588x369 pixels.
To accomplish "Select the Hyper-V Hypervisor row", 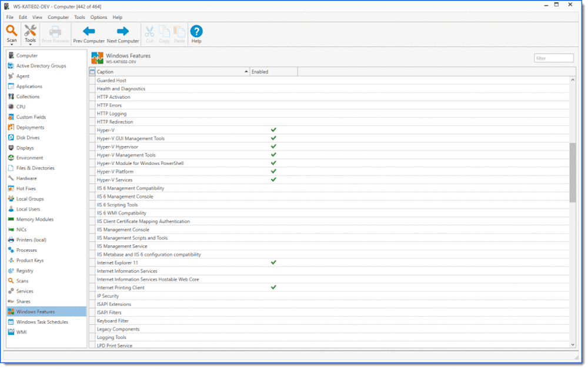I will pyautogui.click(x=329, y=147).
